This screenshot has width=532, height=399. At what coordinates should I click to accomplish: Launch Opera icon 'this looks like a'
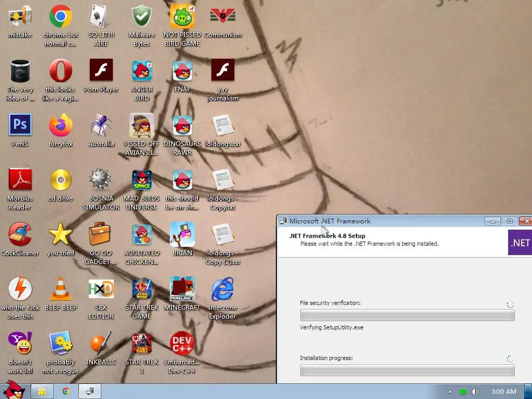coord(60,71)
